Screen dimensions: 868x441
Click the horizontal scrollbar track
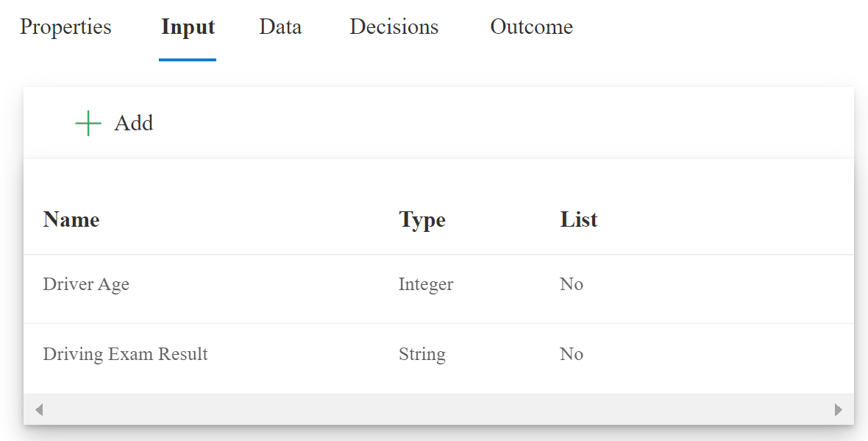pos(438,409)
